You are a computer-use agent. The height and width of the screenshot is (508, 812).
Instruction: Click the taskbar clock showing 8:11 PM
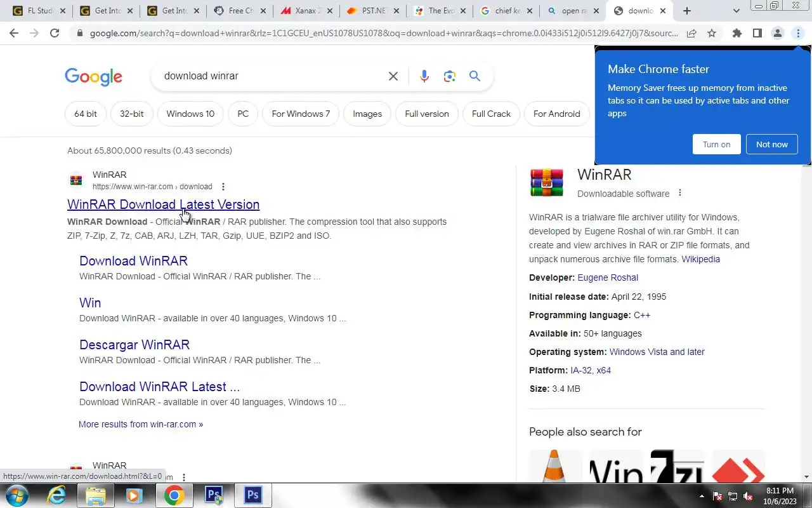click(x=780, y=496)
